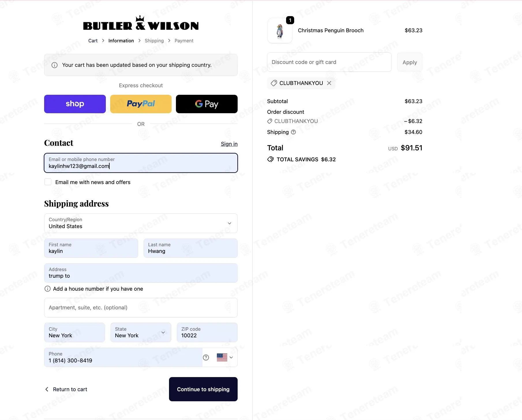This screenshot has height=420, width=522.
Task: Click the Apartment, suite optional field
Action: pos(141,308)
